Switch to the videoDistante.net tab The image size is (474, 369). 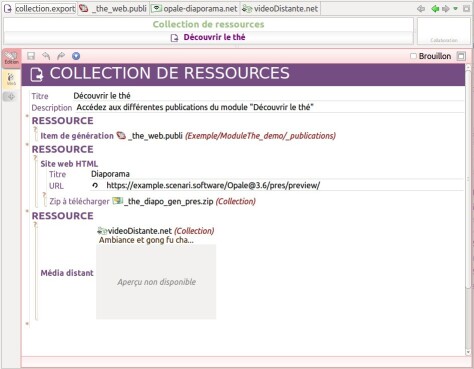point(280,9)
